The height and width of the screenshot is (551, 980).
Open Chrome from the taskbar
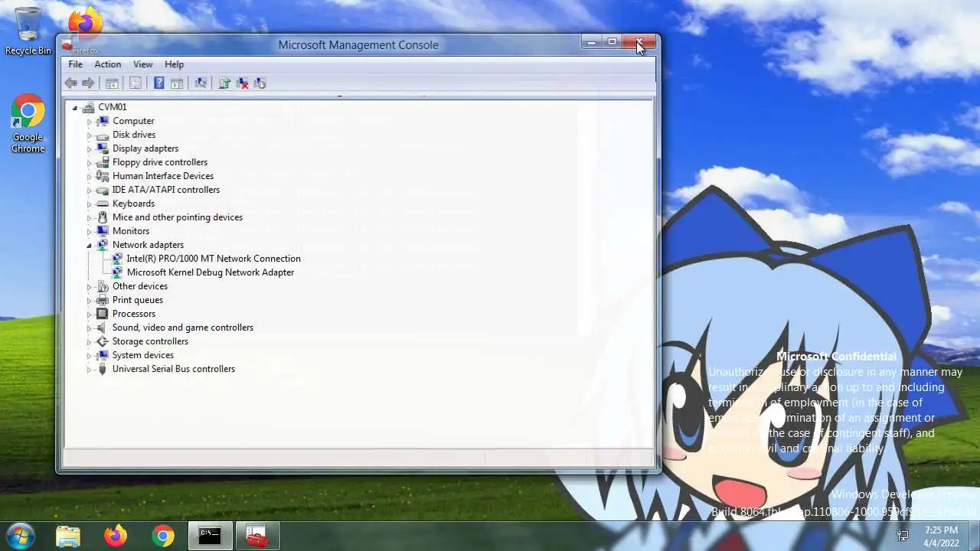[x=163, y=536]
